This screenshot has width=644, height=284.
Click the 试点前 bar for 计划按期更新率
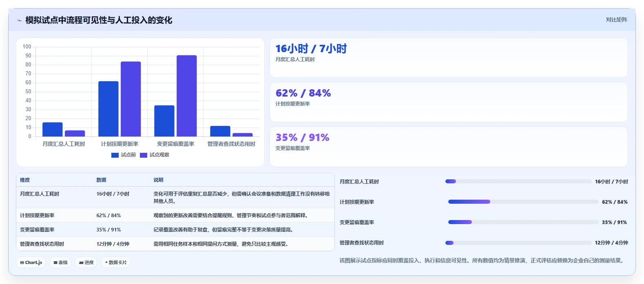(x=108, y=109)
